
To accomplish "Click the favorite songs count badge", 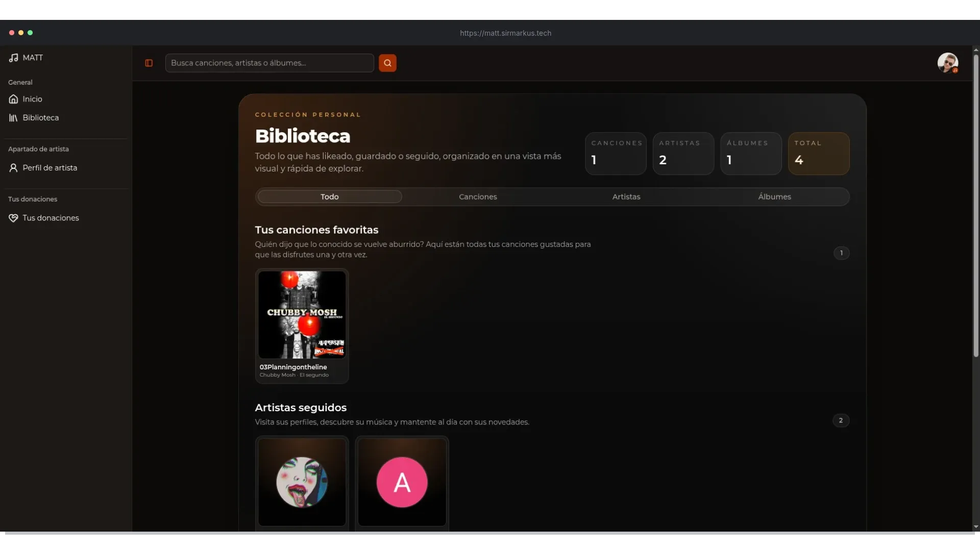I will click(x=841, y=253).
